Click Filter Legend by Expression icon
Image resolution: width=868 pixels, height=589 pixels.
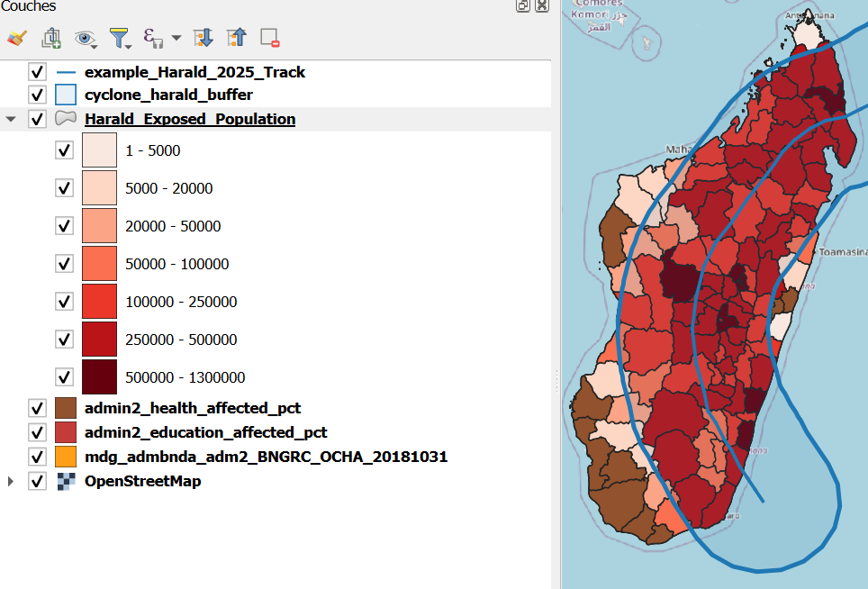click(152, 38)
